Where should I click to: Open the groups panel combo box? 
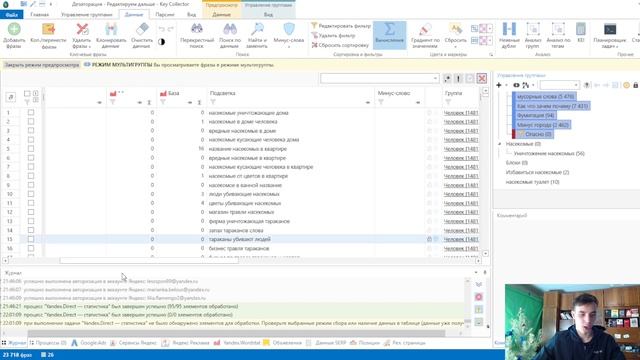pos(560,85)
